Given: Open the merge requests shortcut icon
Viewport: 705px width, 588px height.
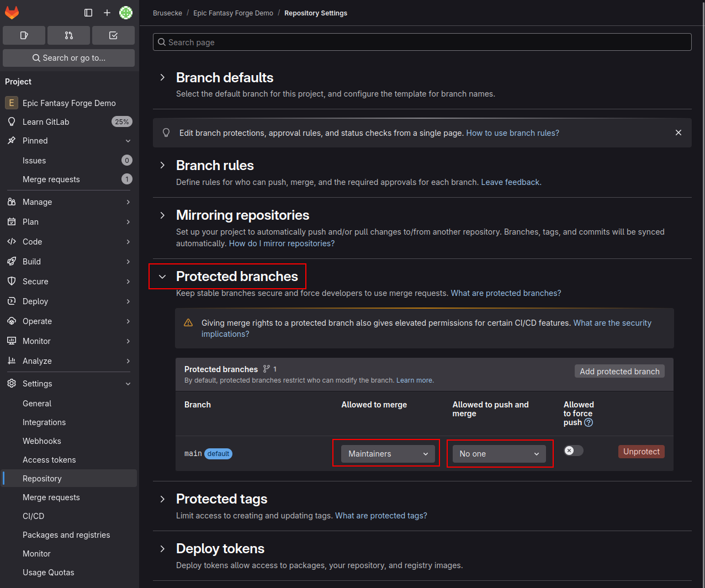Looking at the screenshot, I should 68,35.
